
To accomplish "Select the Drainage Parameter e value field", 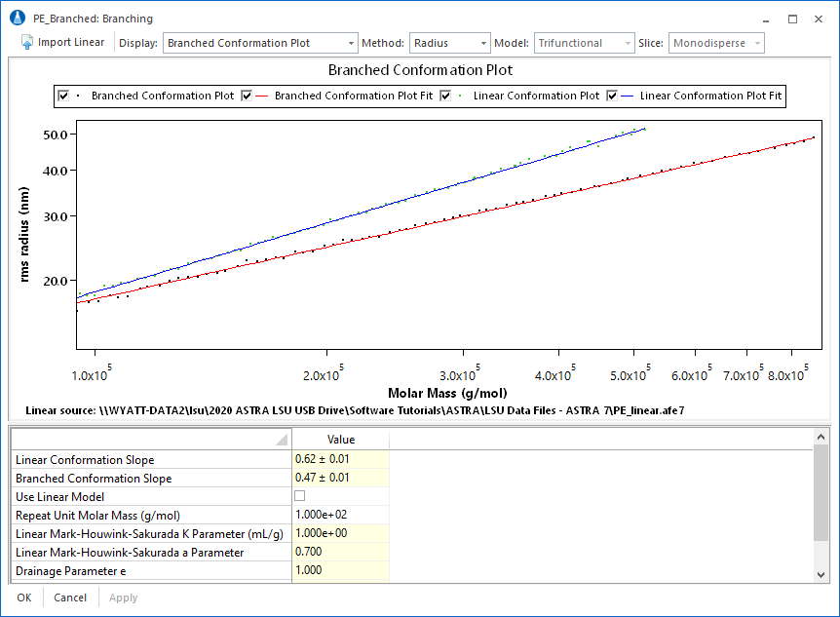I will (340, 570).
